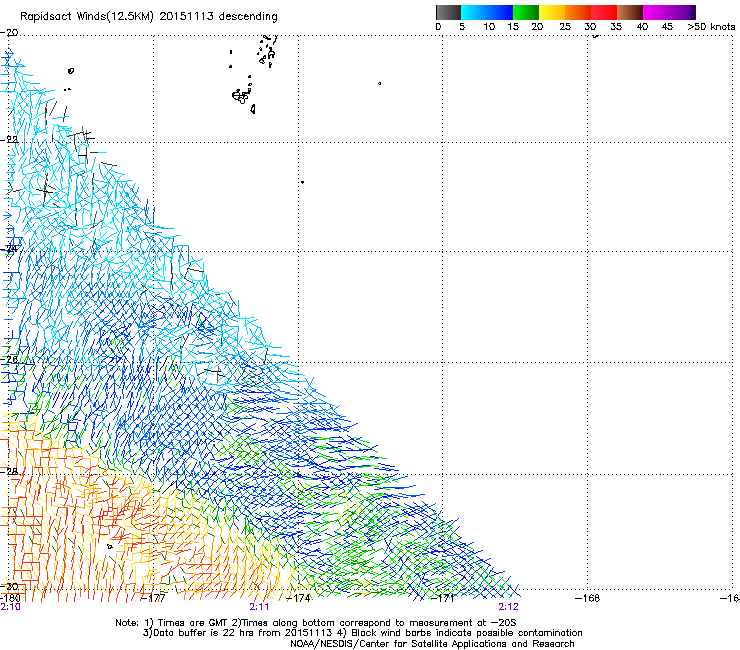Click the '45' label under the color bar

pos(667,27)
